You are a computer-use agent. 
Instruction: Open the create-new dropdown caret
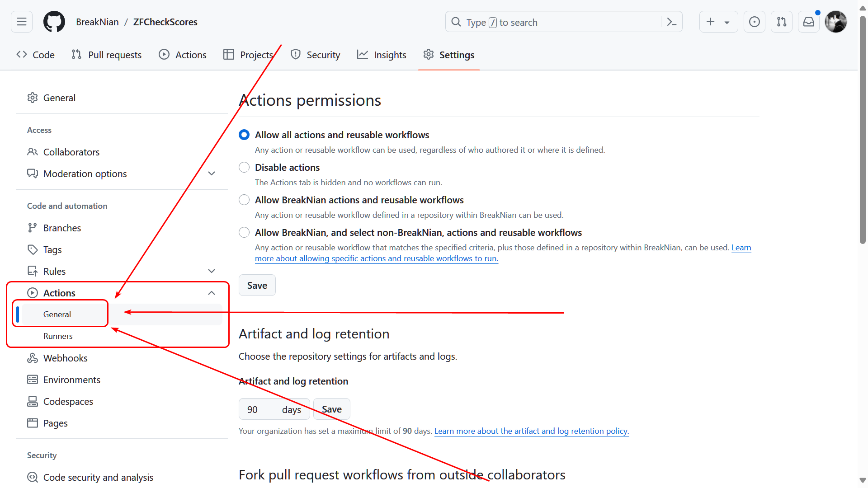pos(727,22)
